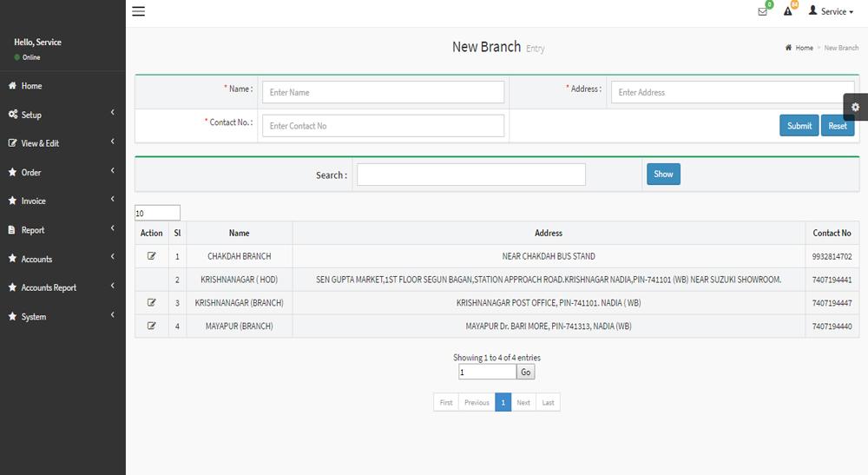
Task: Open the mail envelope notifications icon
Action: [762, 11]
